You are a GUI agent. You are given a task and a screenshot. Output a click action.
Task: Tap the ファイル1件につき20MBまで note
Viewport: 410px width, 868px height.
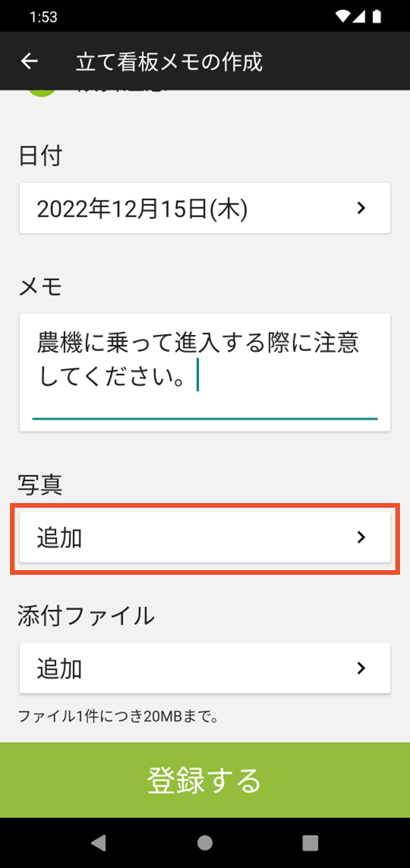click(119, 717)
